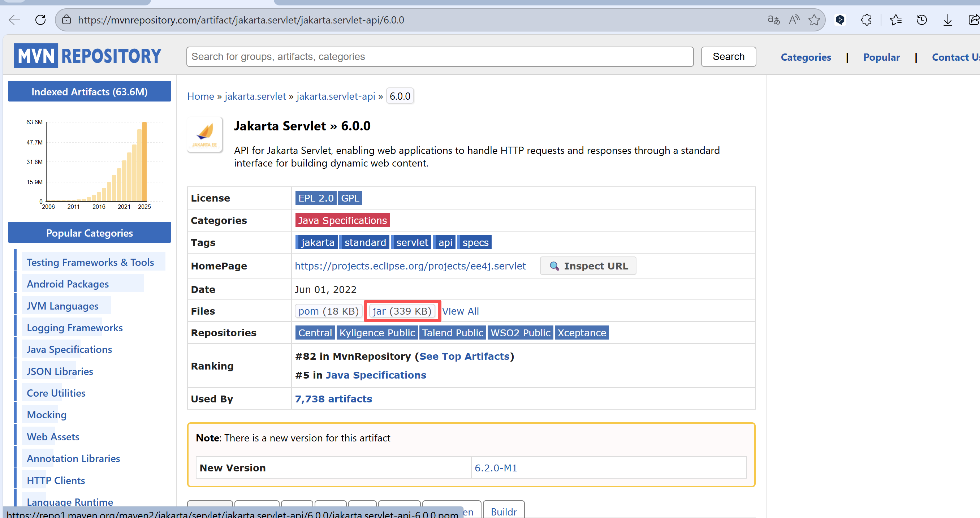
Task: Open the Popular menu item
Action: (881, 57)
